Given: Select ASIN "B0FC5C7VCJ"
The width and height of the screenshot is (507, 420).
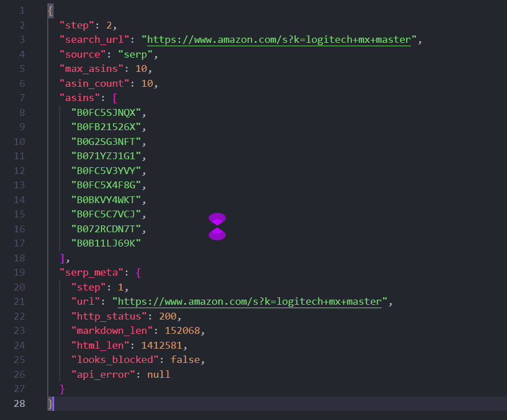Looking at the screenshot, I should coord(106,214).
